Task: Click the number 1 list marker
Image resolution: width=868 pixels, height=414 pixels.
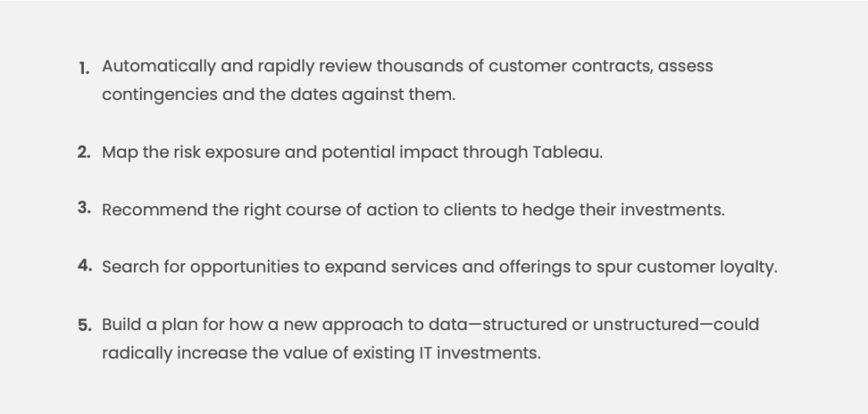Action: (84, 69)
